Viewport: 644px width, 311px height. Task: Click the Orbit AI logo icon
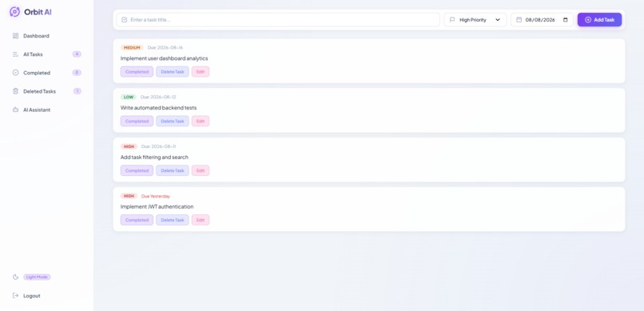[x=15, y=11]
